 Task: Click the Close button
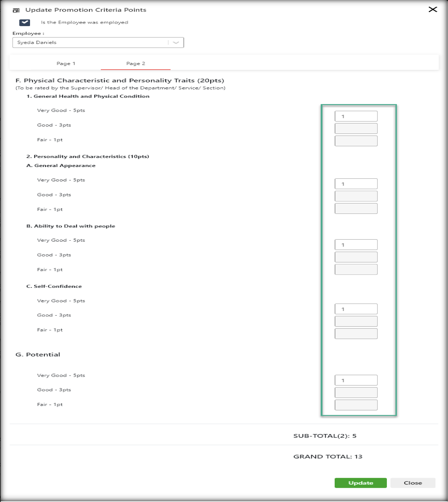413,483
